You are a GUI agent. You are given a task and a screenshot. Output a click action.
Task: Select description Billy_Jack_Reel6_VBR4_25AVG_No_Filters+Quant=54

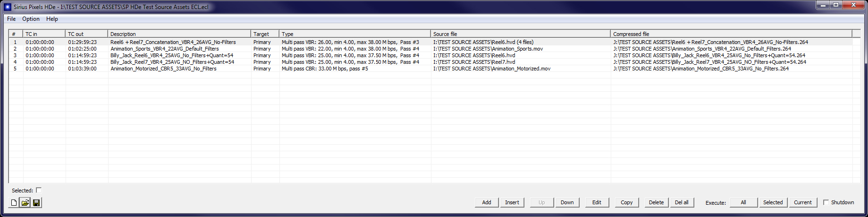pos(172,55)
